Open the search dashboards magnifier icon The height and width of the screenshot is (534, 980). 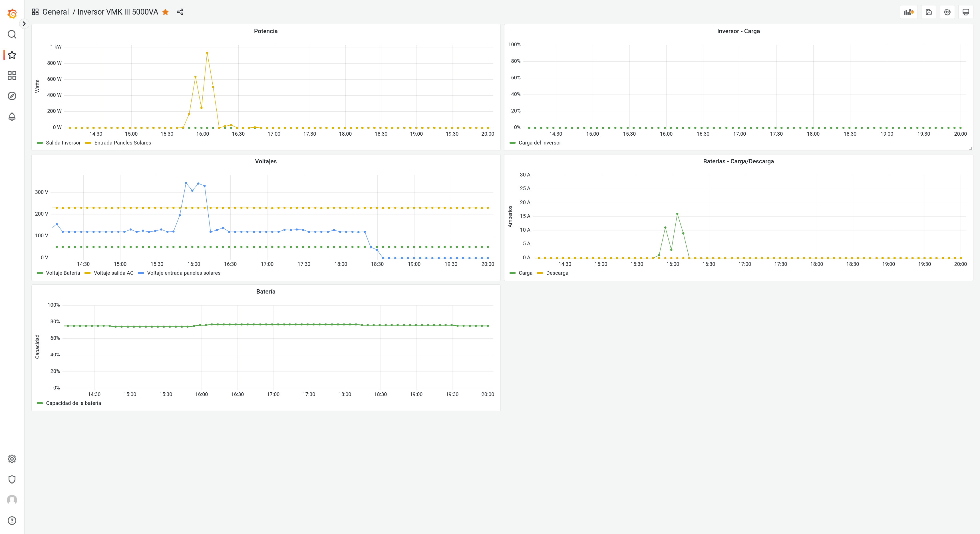click(12, 35)
